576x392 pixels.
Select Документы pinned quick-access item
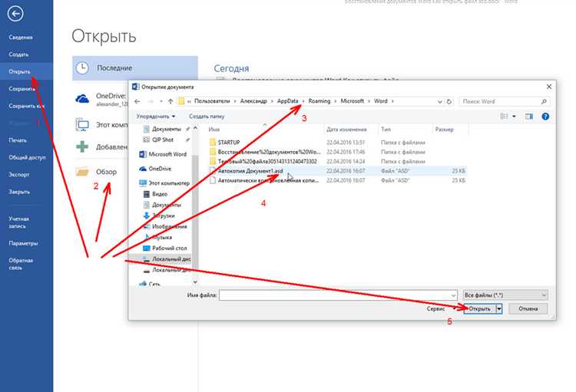point(167,129)
